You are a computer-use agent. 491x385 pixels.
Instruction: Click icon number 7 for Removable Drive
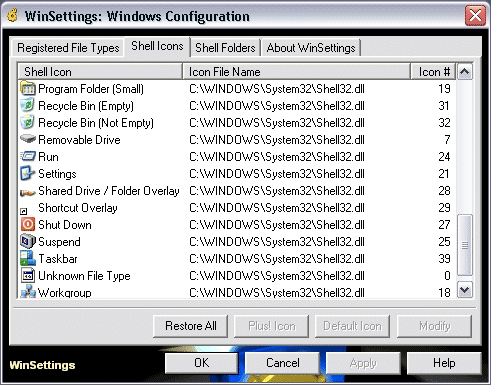tap(447, 140)
